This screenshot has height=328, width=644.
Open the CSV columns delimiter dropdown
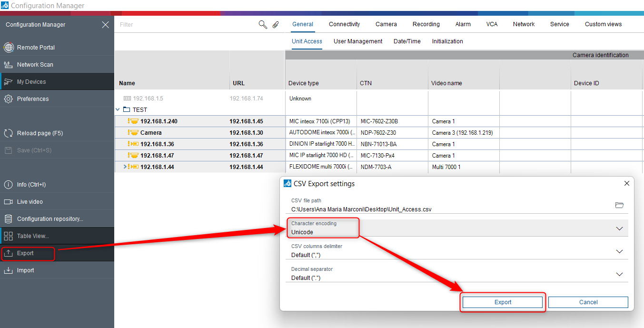coord(619,251)
